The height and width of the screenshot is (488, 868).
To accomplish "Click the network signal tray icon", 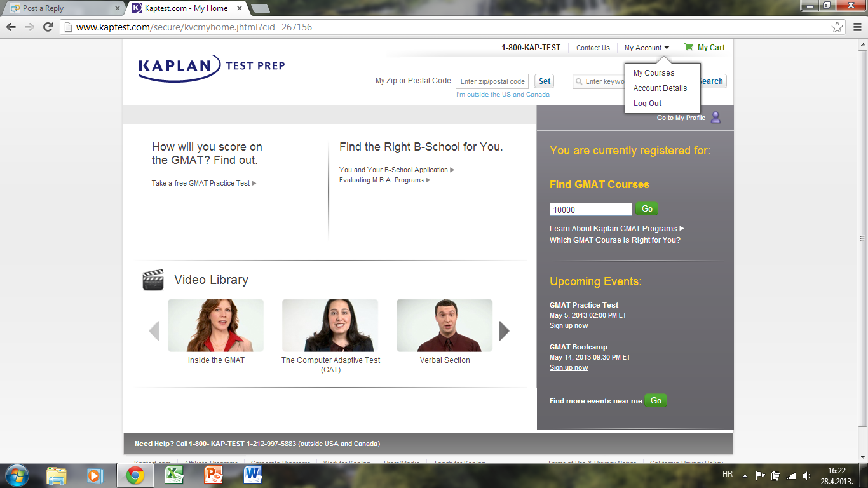I will [x=791, y=475].
